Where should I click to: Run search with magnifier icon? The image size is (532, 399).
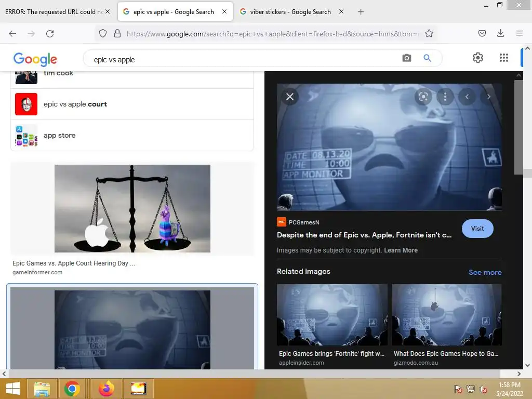[428, 58]
